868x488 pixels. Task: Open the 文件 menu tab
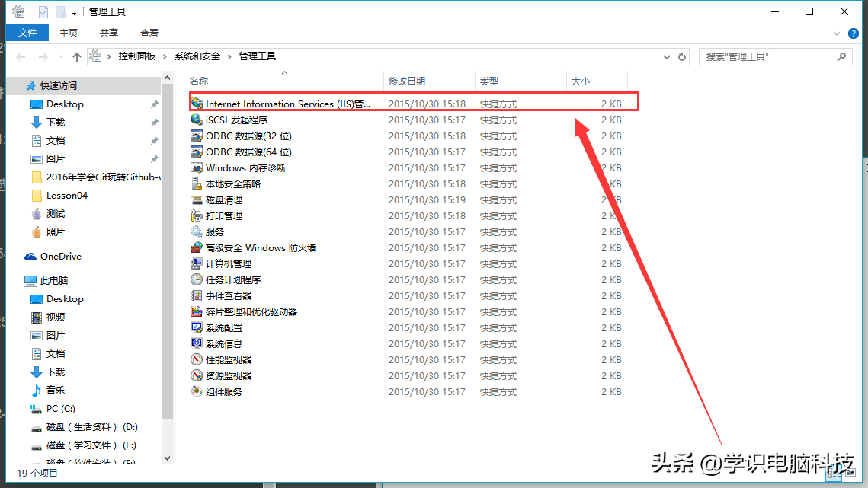(27, 33)
